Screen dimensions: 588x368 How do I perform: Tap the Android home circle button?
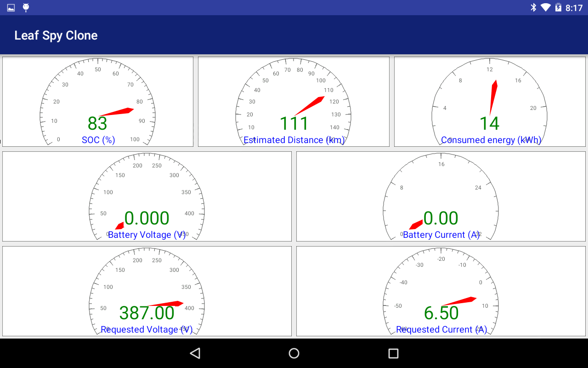click(294, 353)
